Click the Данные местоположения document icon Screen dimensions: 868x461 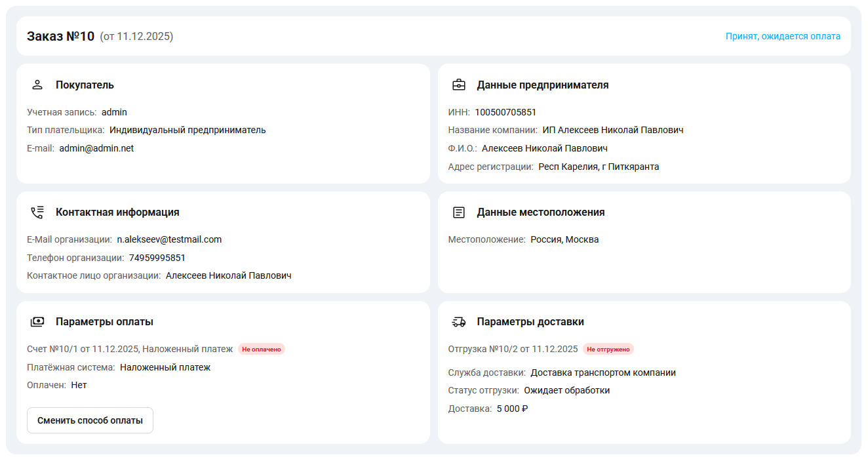(x=459, y=212)
